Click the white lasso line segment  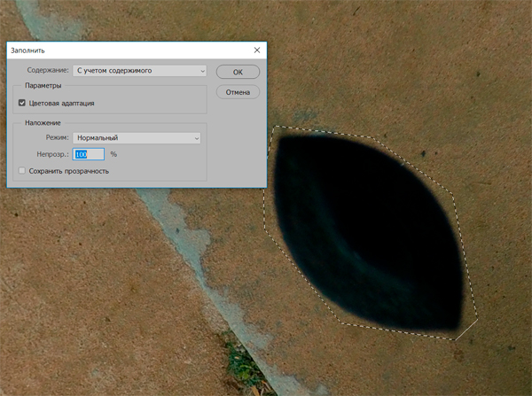pos(466,328)
